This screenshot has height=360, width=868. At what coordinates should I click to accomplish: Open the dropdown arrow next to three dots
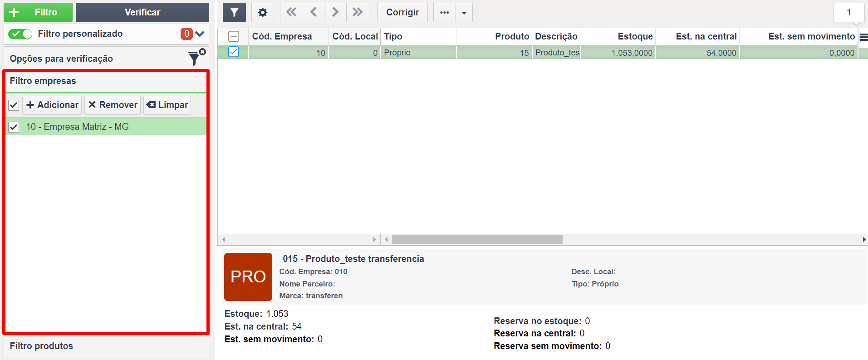coord(464,12)
